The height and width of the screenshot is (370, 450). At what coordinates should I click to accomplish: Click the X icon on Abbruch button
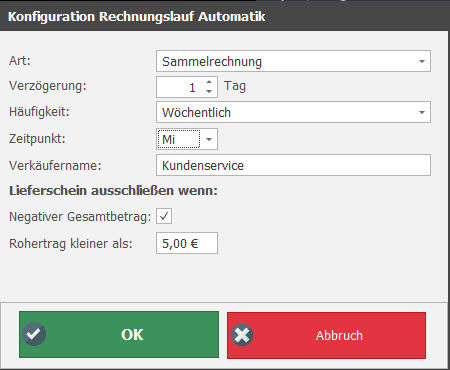tap(242, 335)
